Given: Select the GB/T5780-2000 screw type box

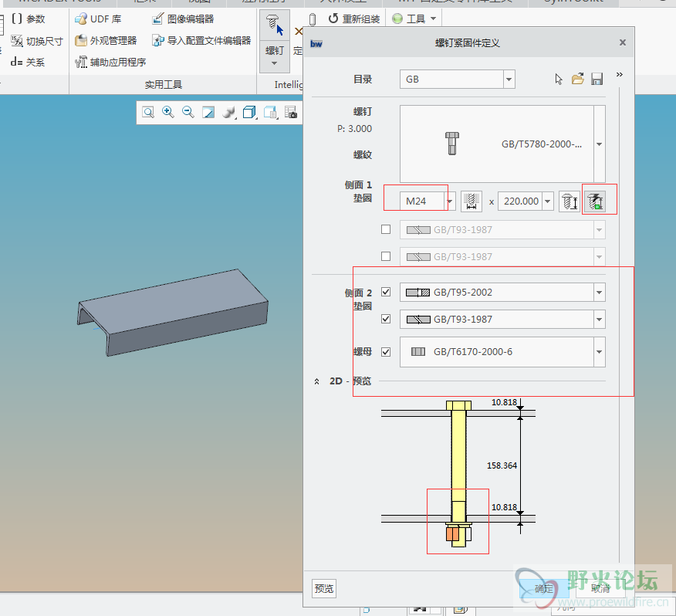Looking at the screenshot, I should [x=496, y=144].
